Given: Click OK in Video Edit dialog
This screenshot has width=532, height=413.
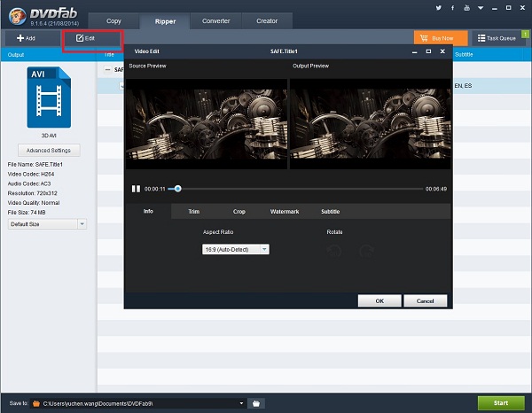Looking at the screenshot, I should point(379,300).
